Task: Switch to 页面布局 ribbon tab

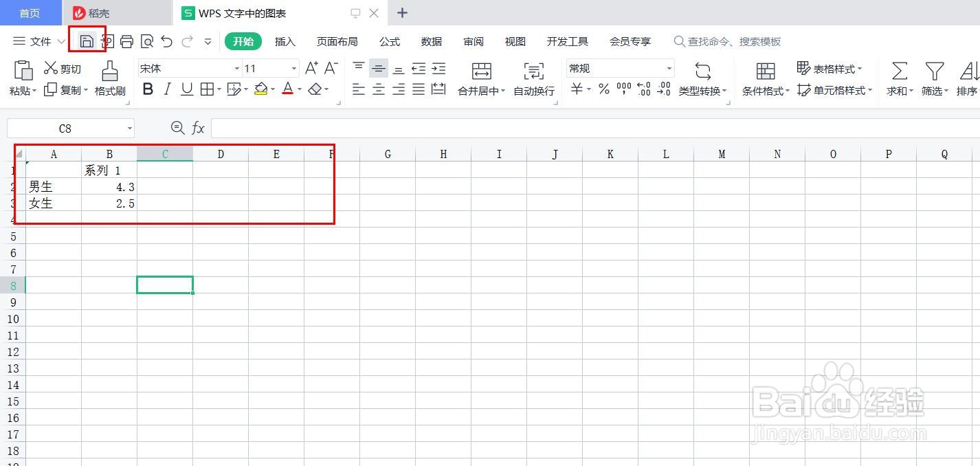Action: coord(337,42)
